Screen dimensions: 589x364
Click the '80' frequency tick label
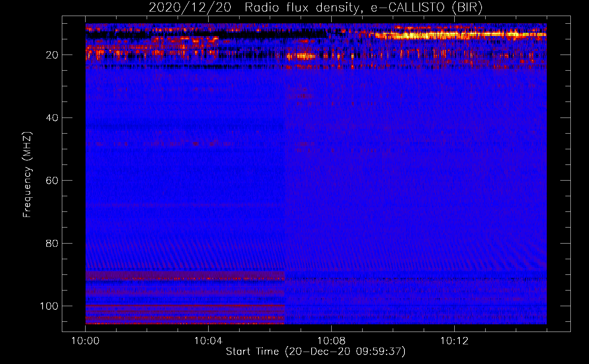[x=52, y=244]
